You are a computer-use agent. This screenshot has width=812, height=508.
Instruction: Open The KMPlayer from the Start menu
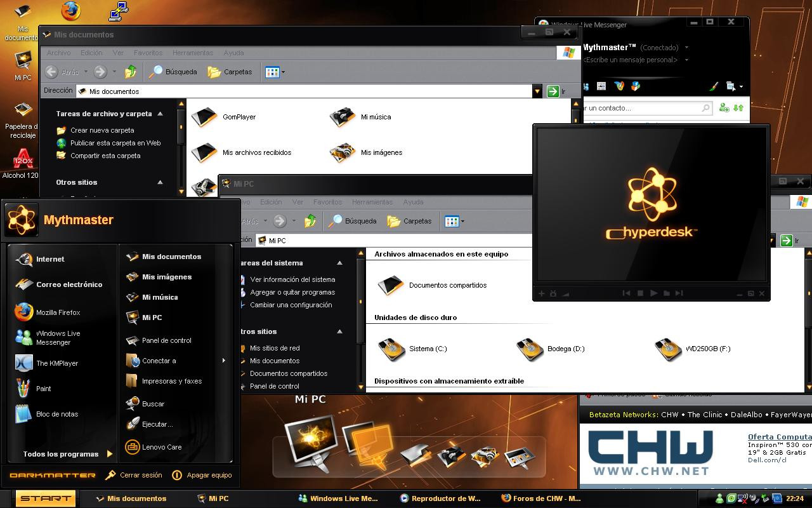click(47, 363)
